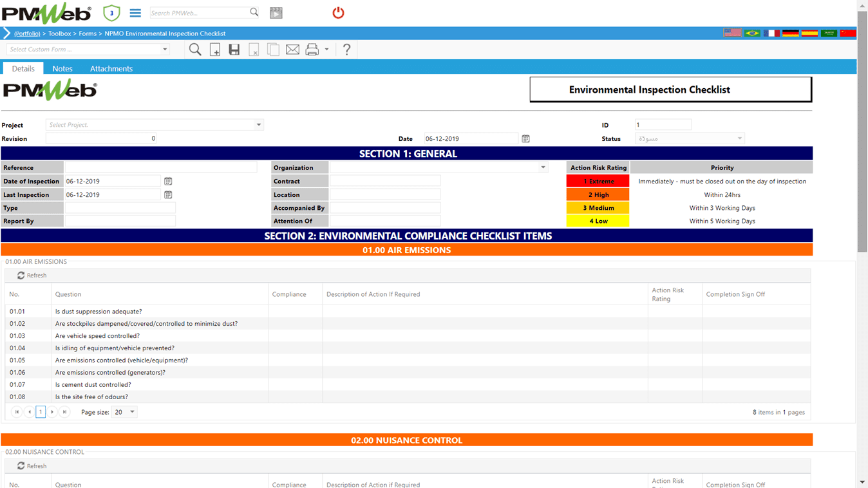Click the Reference input field
The width and height of the screenshot is (868, 488).
[x=161, y=167]
